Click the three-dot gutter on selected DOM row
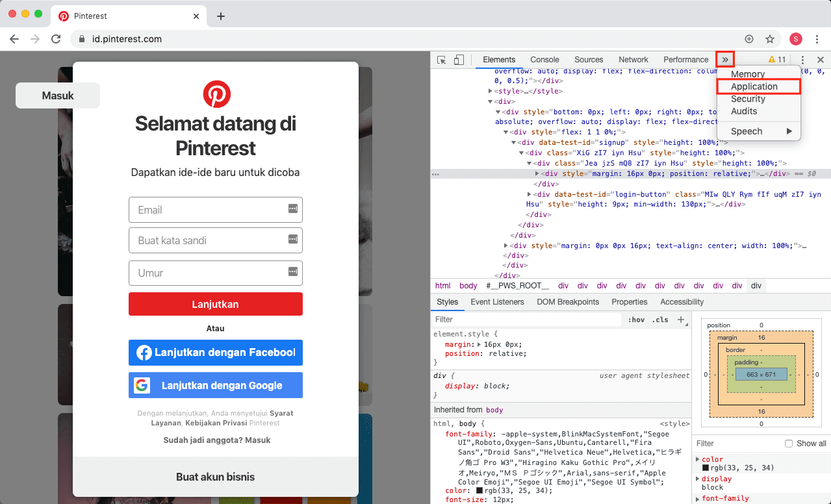Image resolution: width=831 pixels, height=504 pixels. pyautogui.click(x=435, y=174)
